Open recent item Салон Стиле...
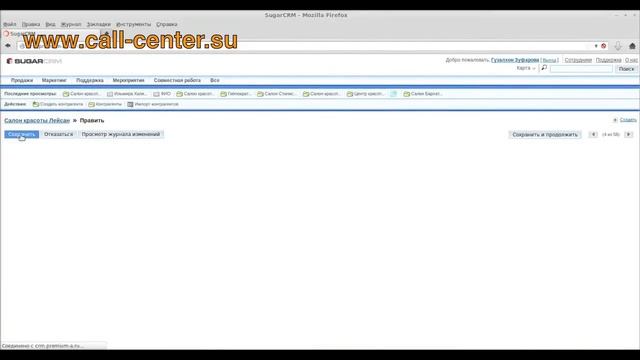 coord(280,94)
